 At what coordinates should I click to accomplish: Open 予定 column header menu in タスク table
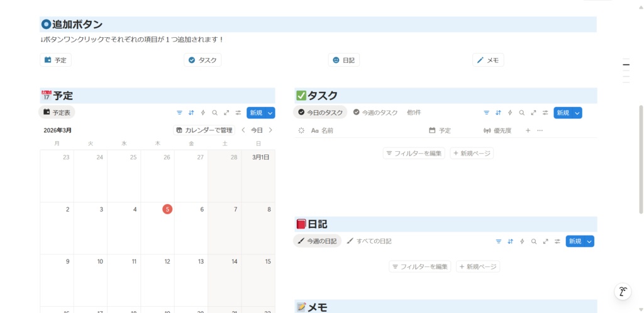tap(440, 130)
